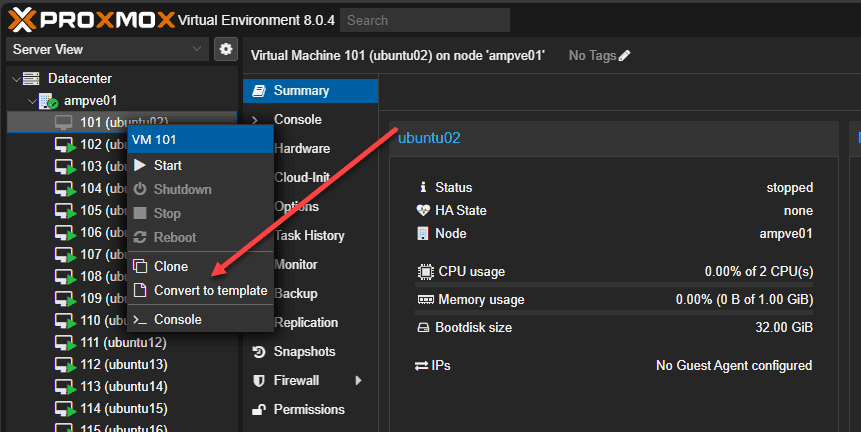The width and height of the screenshot is (861, 432).
Task: Click the CPU usage chip icon
Action: [x=426, y=272]
